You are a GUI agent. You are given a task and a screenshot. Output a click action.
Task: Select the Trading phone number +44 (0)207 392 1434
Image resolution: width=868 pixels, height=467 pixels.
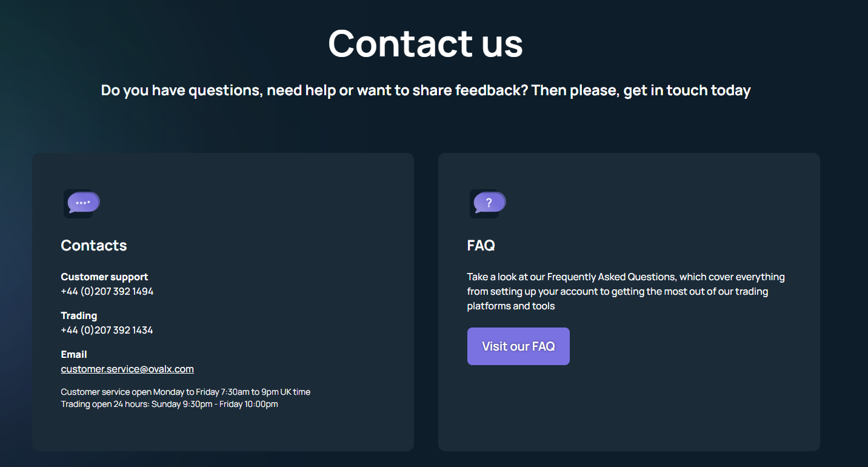(107, 330)
